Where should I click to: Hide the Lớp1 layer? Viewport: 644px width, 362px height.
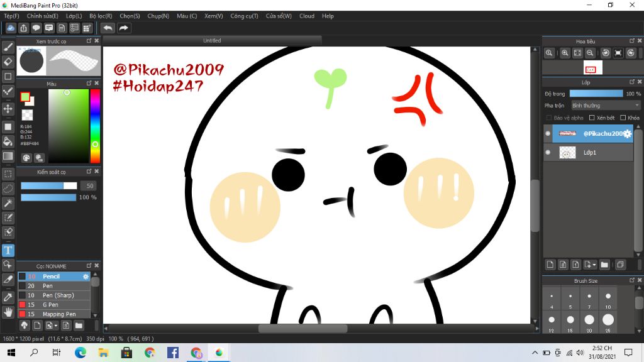click(548, 152)
